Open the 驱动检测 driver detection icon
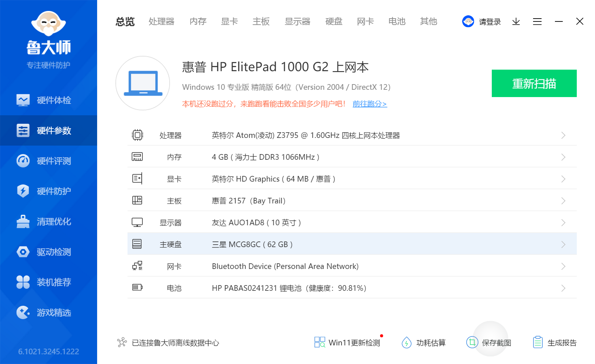 coord(23,252)
